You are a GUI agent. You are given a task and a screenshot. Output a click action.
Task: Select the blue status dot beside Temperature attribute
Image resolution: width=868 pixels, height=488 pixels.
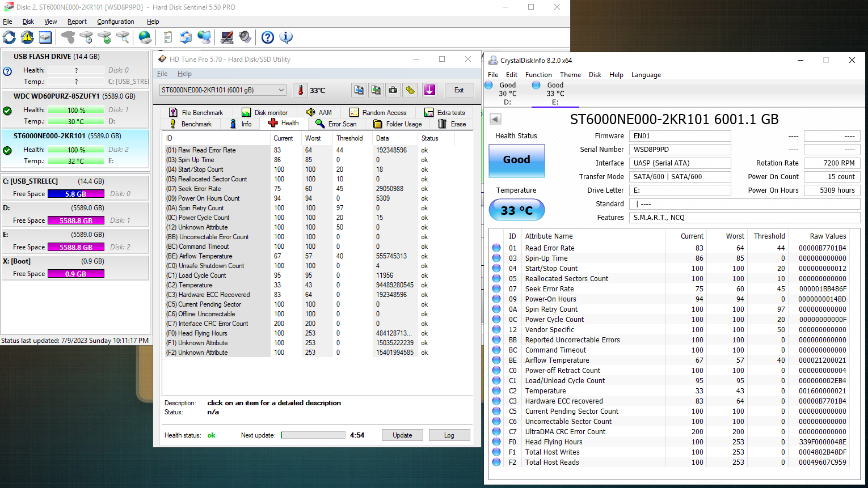click(497, 391)
